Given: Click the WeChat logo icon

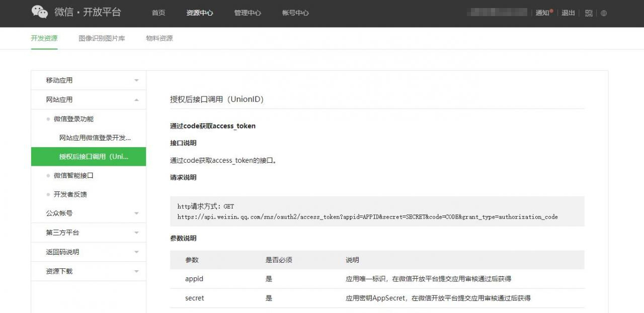Looking at the screenshot, I should pos(40,12).
